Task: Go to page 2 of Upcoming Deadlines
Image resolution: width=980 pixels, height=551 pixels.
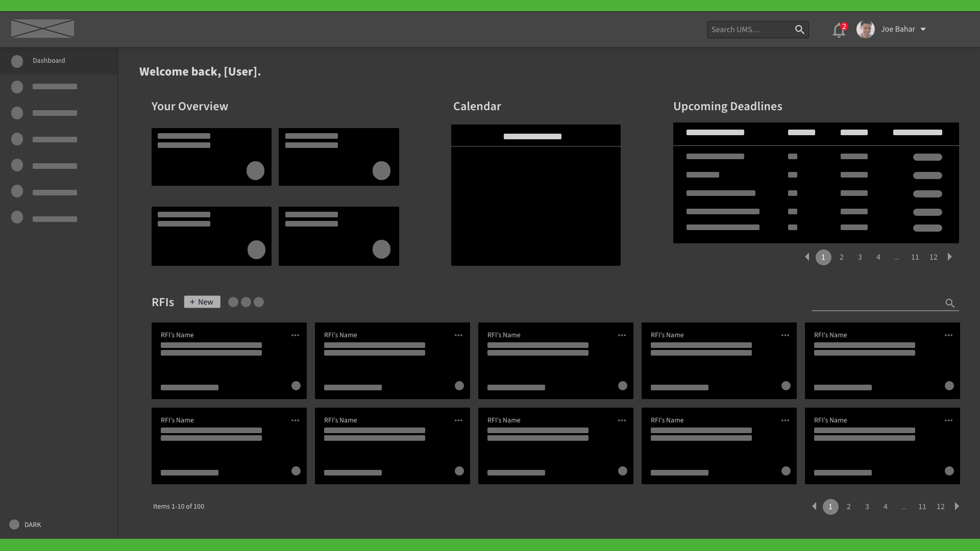Action: point(842,257)
